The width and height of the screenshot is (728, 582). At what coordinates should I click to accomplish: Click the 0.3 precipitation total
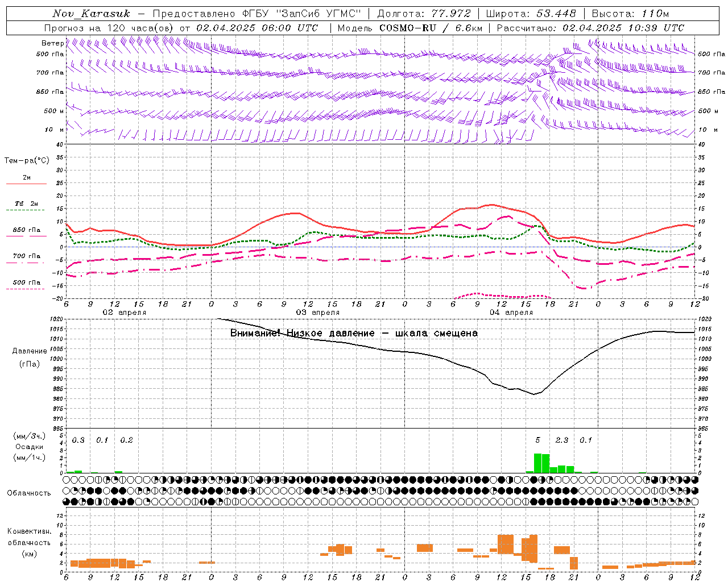pyautogui.click(x=78, y=440)
